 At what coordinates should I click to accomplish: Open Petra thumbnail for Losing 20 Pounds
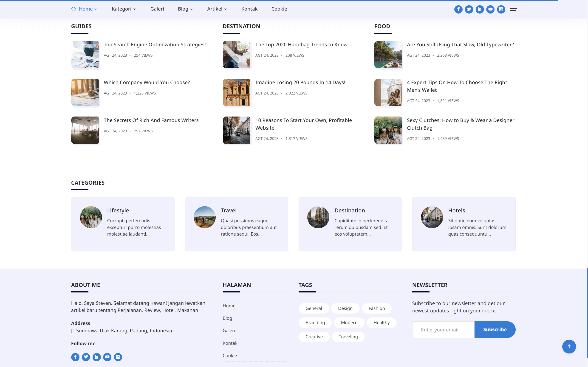(236, 92)
